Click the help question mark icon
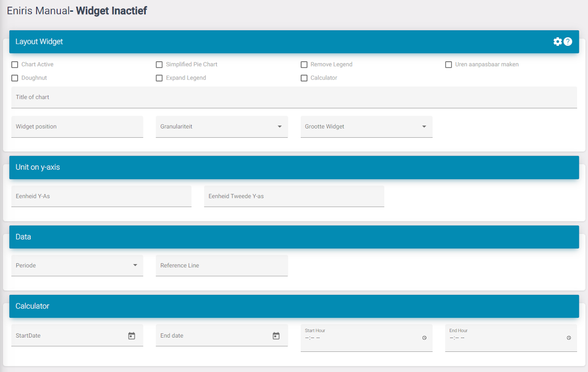The height and width of the screenshot is (372, 588). coord(568,42)
